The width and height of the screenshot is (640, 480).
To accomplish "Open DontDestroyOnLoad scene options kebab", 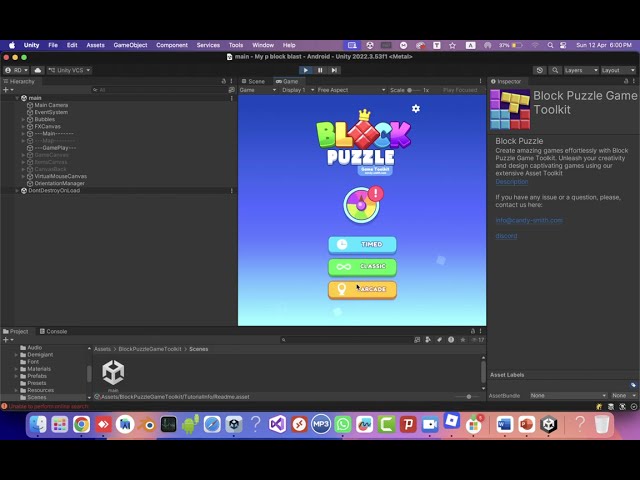I will tap(231, 191).
